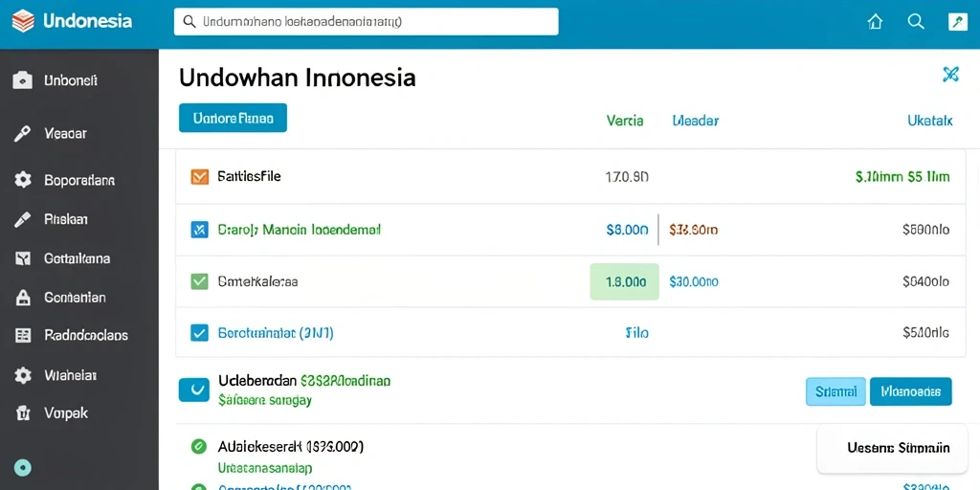
Task: Click into the top search field
Action: pyautogui.click(x=366, y=22)
